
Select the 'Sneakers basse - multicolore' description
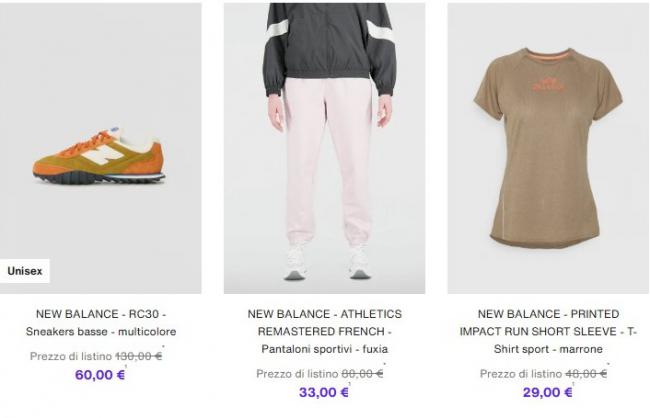point(100,332)
